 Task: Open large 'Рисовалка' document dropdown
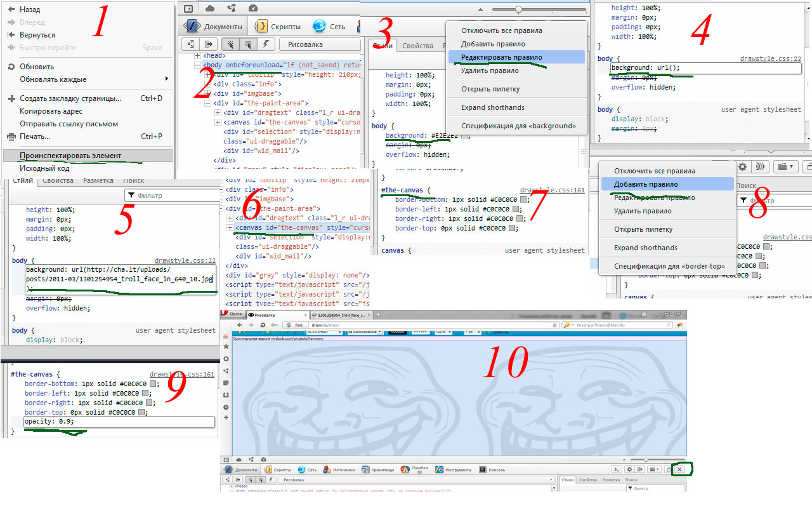tap(320, 44)
